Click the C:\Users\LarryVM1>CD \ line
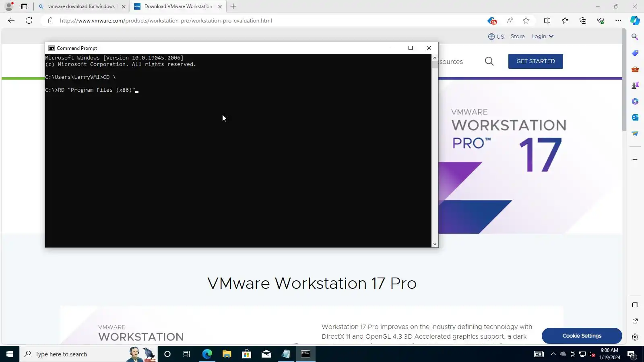This screenshot has height=362, width=644. pos(80,77)
